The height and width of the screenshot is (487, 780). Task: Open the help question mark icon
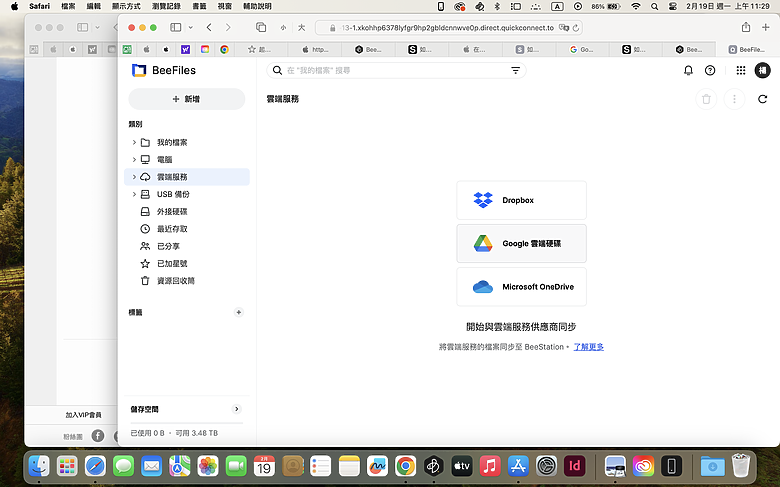(710, 71)
